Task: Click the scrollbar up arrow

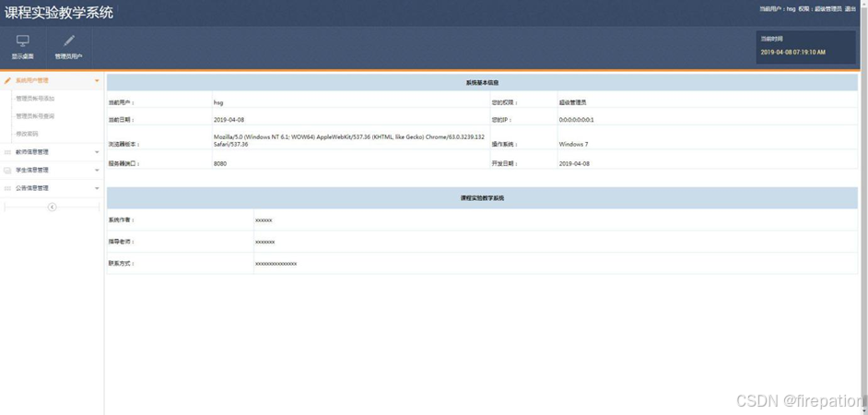Action: (x=864, y=4)
